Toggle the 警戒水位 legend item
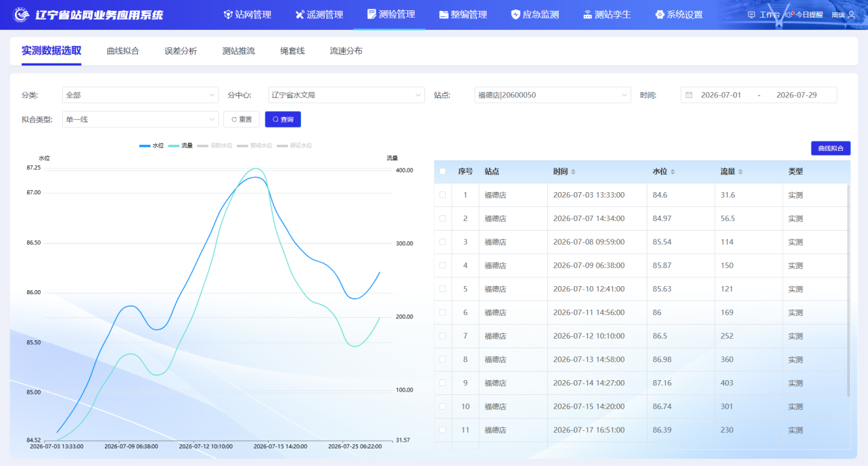The width and height of the screenshot is (868, 466). (x=254, y=145)
